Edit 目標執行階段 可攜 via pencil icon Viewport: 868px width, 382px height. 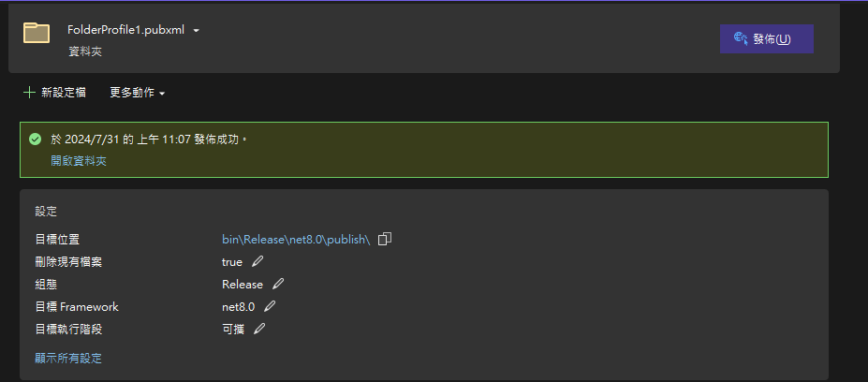point(259,329)
